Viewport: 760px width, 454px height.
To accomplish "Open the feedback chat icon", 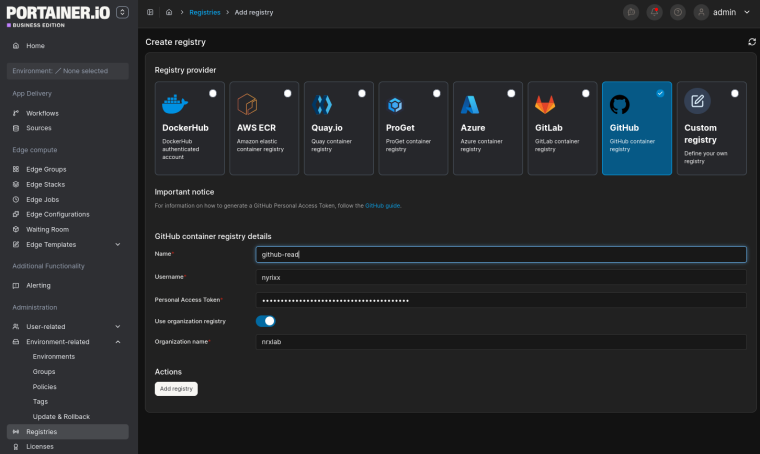I will [x=631, y=12].
